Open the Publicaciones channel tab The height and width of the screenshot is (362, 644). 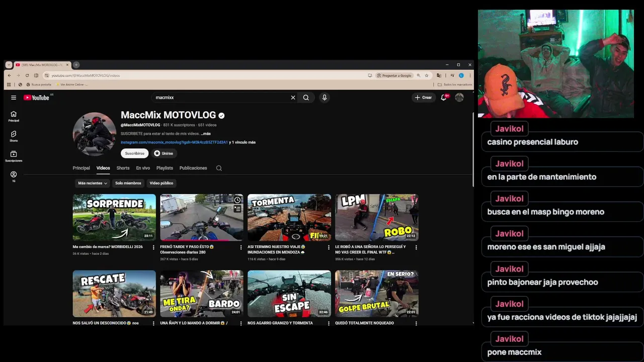point(193,168)
